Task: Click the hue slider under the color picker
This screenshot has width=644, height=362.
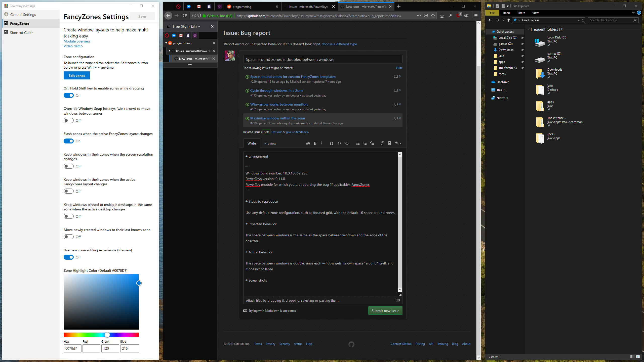Action: [x=101, y=335]
